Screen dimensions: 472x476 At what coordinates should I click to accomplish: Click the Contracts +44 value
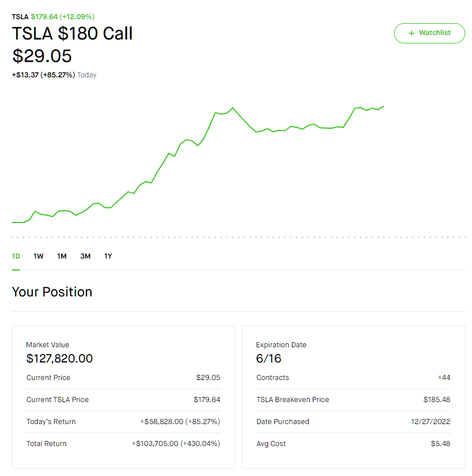(x=444, y=378)
